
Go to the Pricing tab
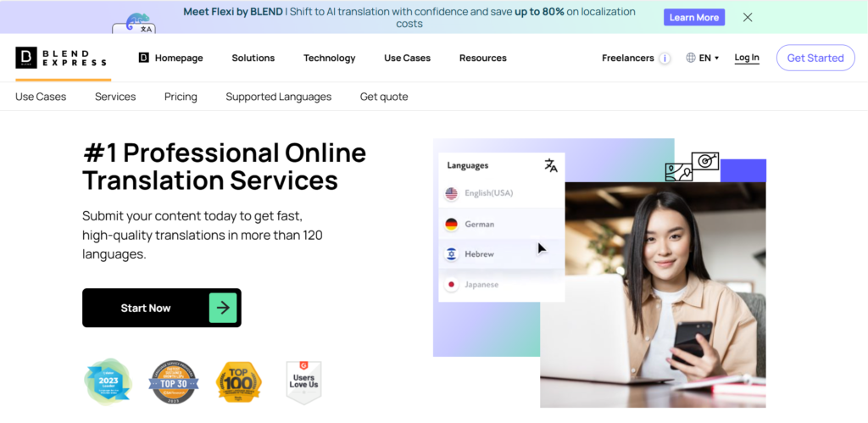[x=181, y=97]
